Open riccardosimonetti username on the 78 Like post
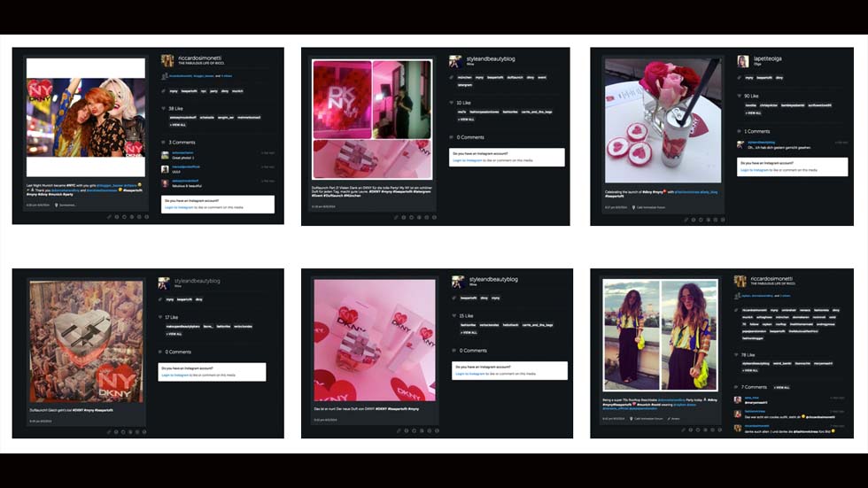The width and height of the screenshot is (868, 488). tap(771, 278)
